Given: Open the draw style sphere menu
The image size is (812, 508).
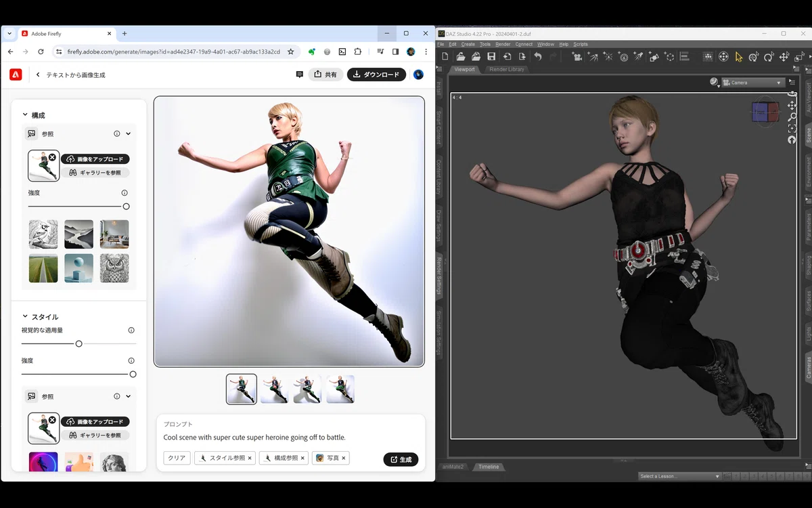Looking at the screenshot, I should 714,82.
